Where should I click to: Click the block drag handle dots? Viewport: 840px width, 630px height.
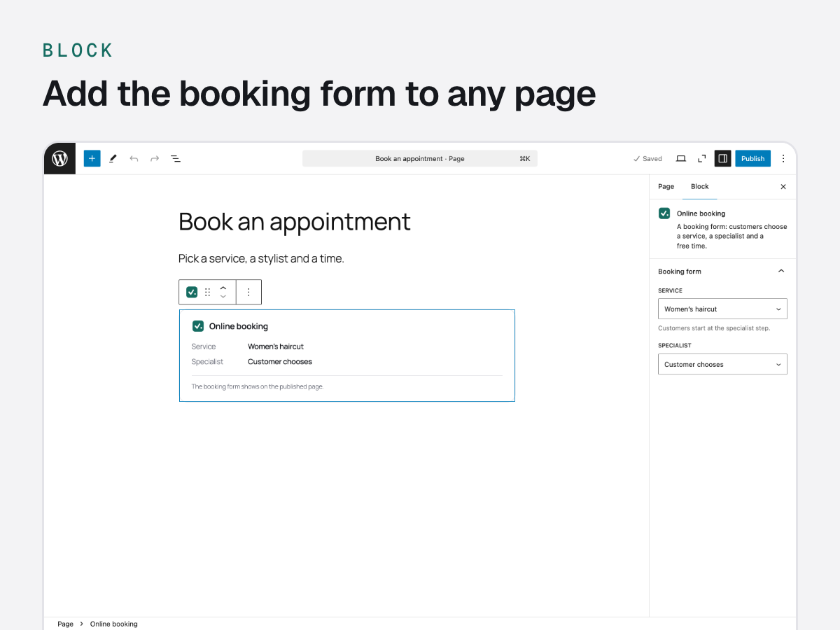pyautogui.click(x=207, y=292)
